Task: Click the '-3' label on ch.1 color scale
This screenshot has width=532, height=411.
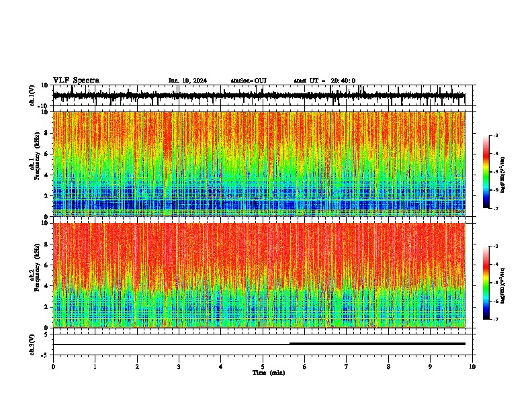Action: 495,136
